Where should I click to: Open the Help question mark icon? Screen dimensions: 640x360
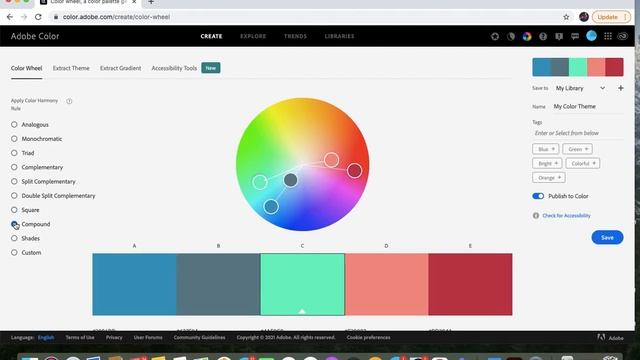pyautogui.click(x=543, y=36)
